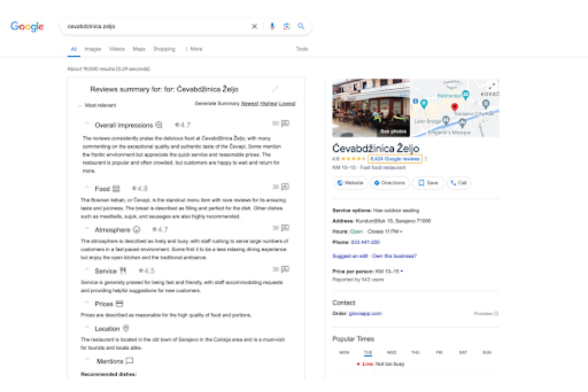The image size is (588, 392).
Task: Sort reviews by Highest
Action: 269,103
